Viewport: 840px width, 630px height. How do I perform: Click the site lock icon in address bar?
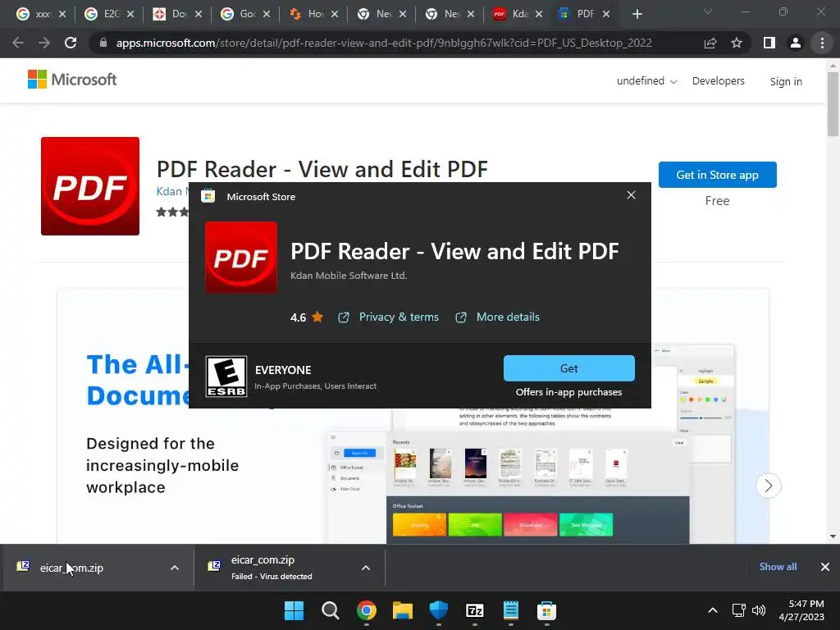pyautogui.click(x=103, y=43)
